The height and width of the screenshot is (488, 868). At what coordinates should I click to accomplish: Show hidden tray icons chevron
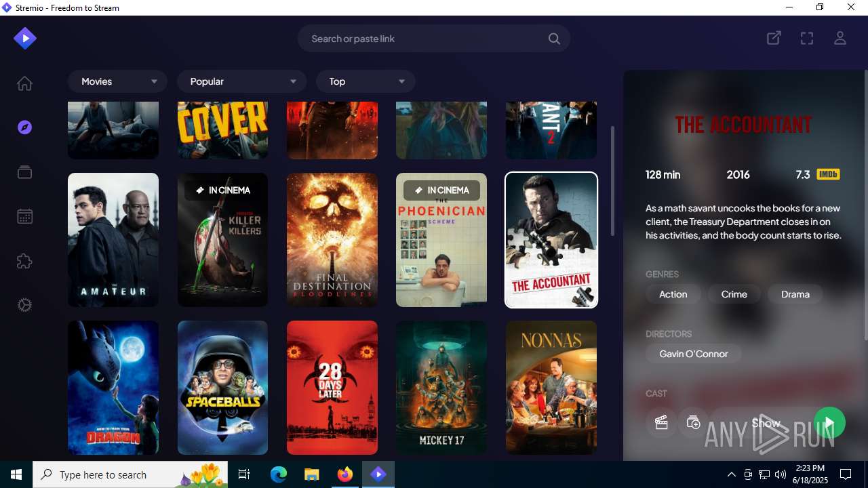pyautogui.click(x=731, y=474)
